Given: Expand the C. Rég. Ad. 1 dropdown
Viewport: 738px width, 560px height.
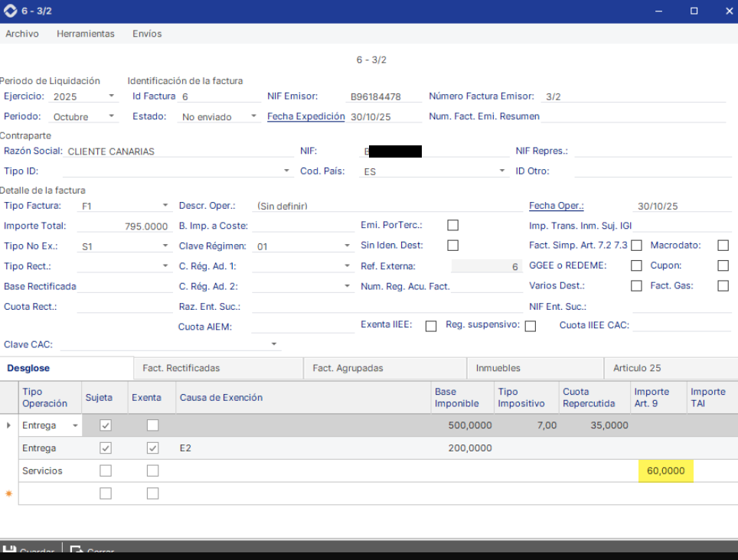Looking at the screenshot, I should click(347, 266).
